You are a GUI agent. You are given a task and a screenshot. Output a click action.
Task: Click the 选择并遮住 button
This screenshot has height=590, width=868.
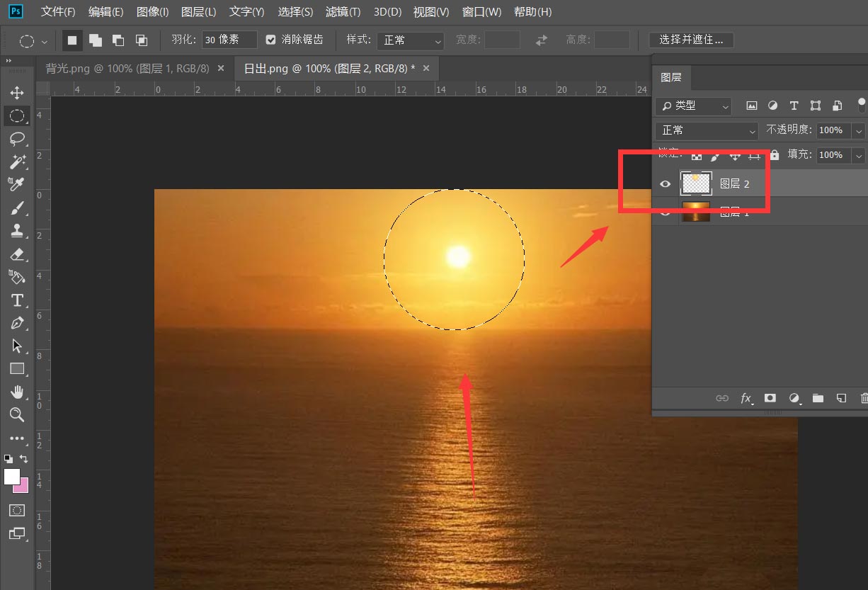(691, 40)
